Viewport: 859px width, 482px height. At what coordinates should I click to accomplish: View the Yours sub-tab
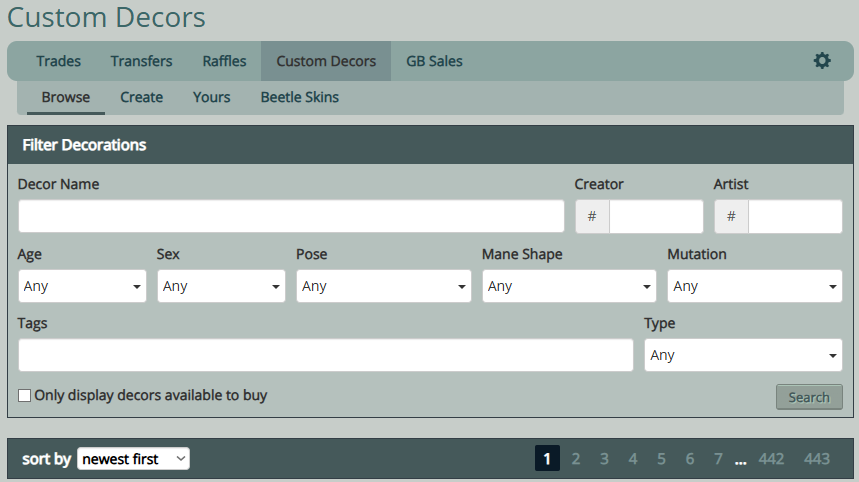point(211,97)
